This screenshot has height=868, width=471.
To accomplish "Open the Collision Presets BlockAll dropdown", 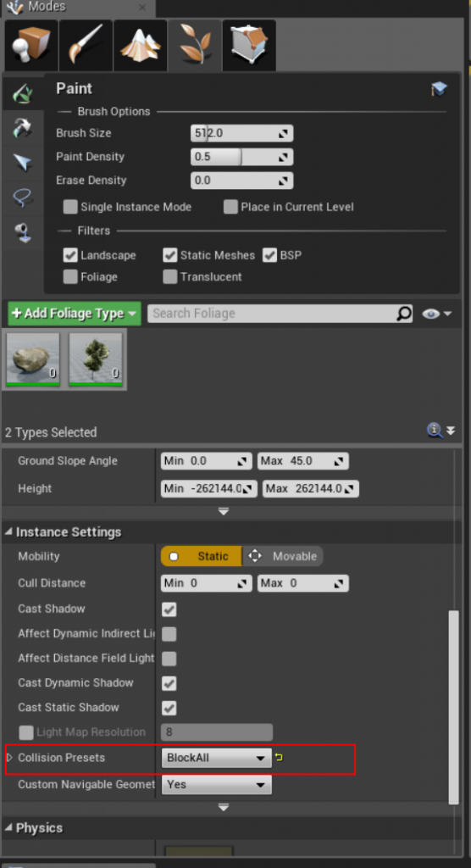I will pyautogui.click(x=216, y=758).
